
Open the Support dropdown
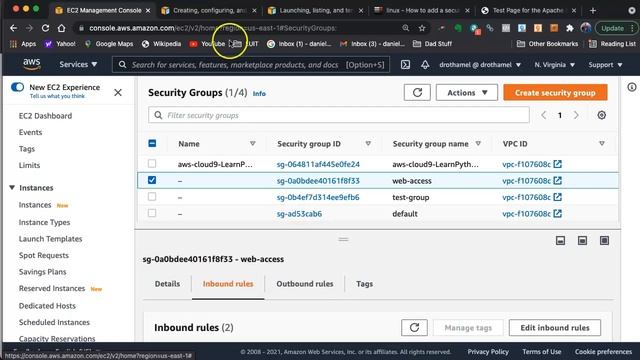(605, 64)
